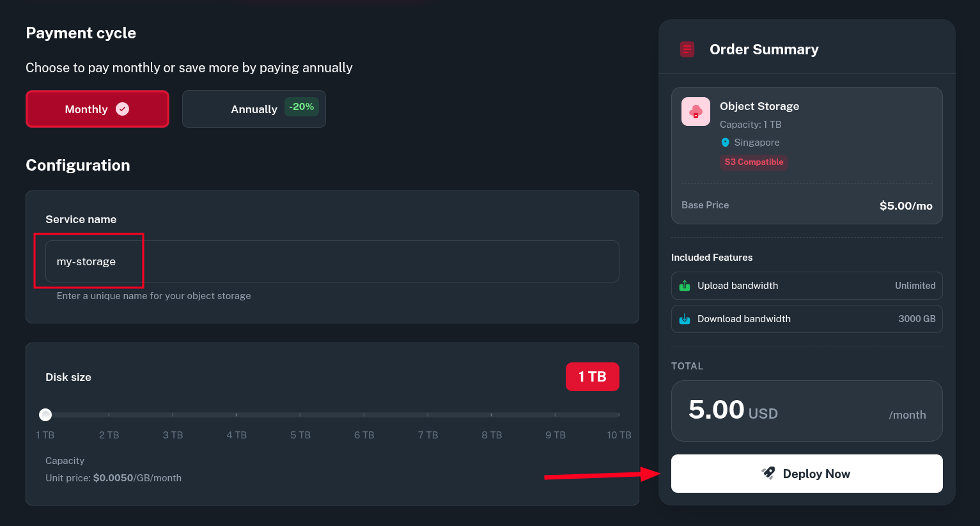Click the Singapore location pin icon

[x=725, y=143]
